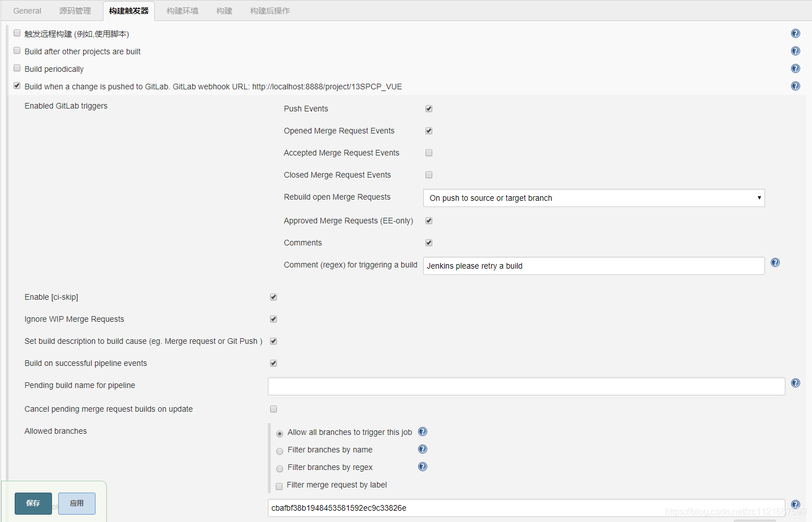Open help for Pending build name field
The image size is (812, 522).
(x=796, y=383)
